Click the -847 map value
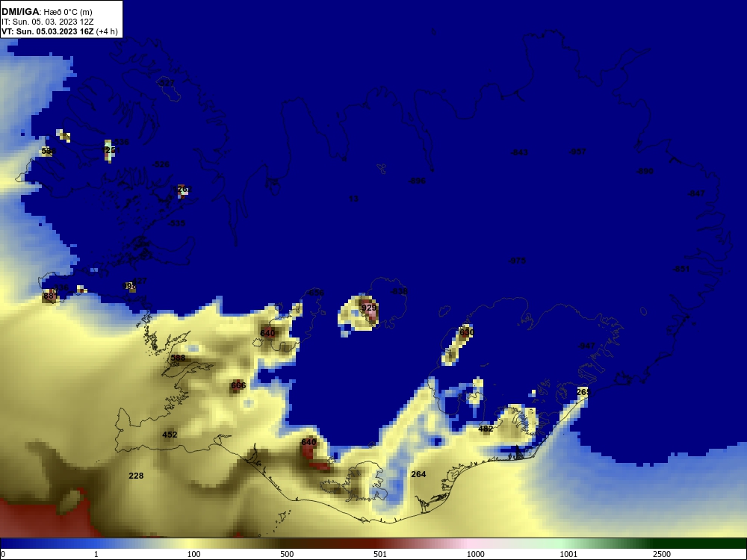Viewport: 747px width, 560px height. [696, 193]
